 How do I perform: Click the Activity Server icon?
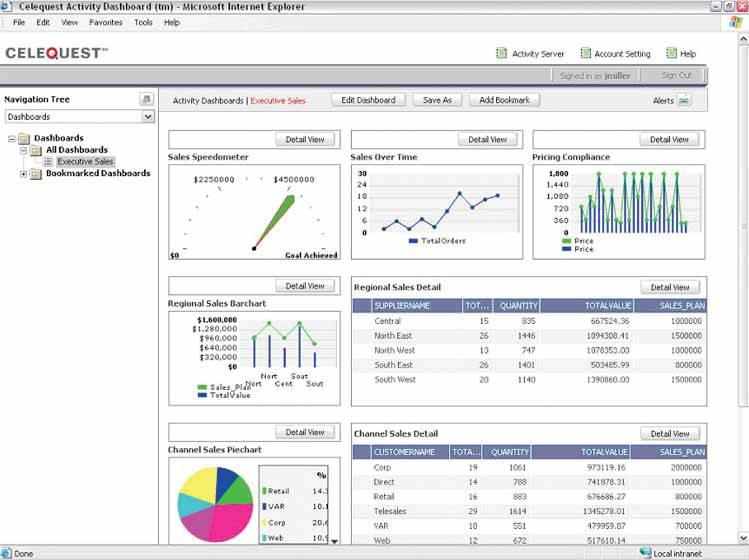502,54
